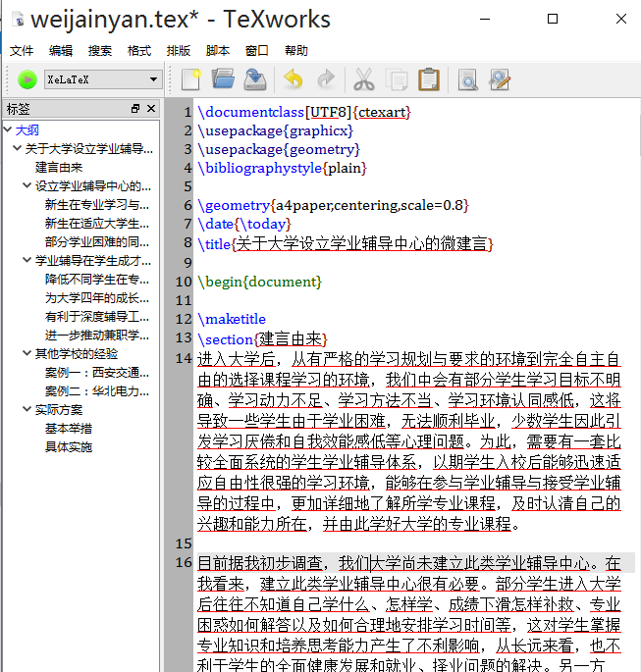Open the XeLaTeX engine dropdown
The image size is (641, 672).
103,79
